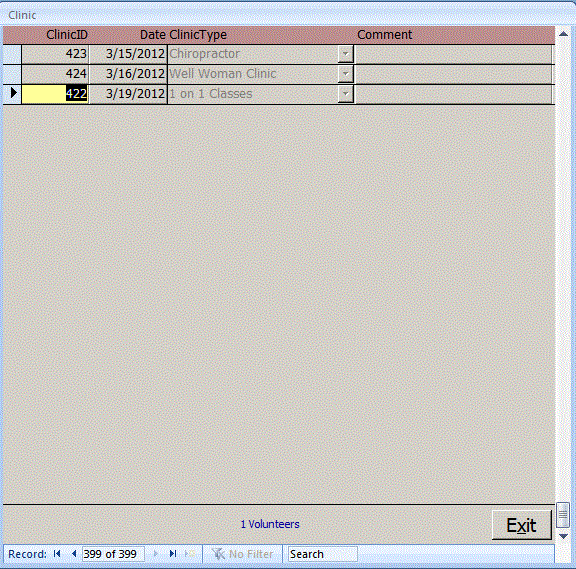Open 1 on 1 Classes dropdown arrow
This screenshot has height=569, width=576.
tap(345, 94)
